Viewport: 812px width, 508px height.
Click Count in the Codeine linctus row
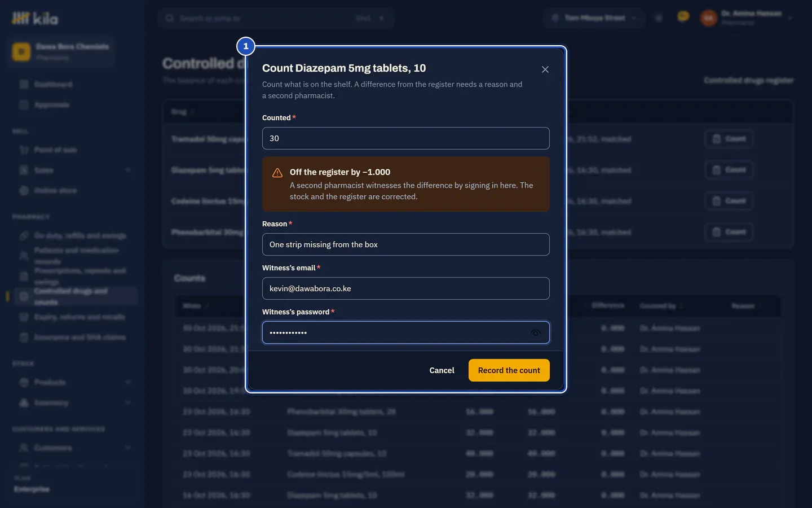point(729,201)
